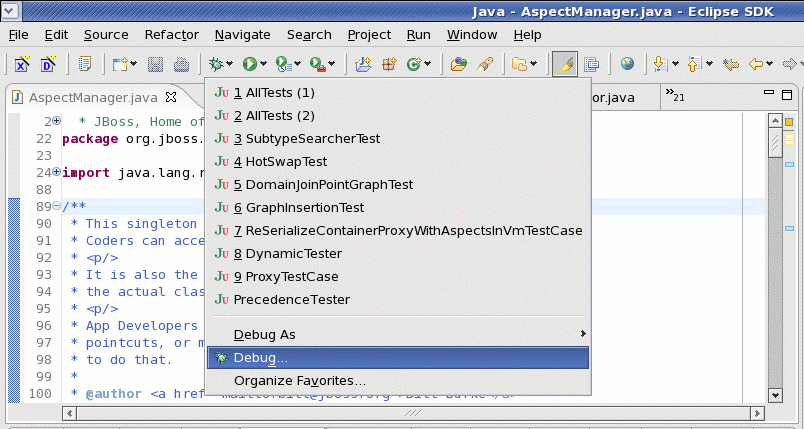This screenshot has width=804, height=429.
Task: Click the Previous Annotation arrow icon
Action: 694,65
